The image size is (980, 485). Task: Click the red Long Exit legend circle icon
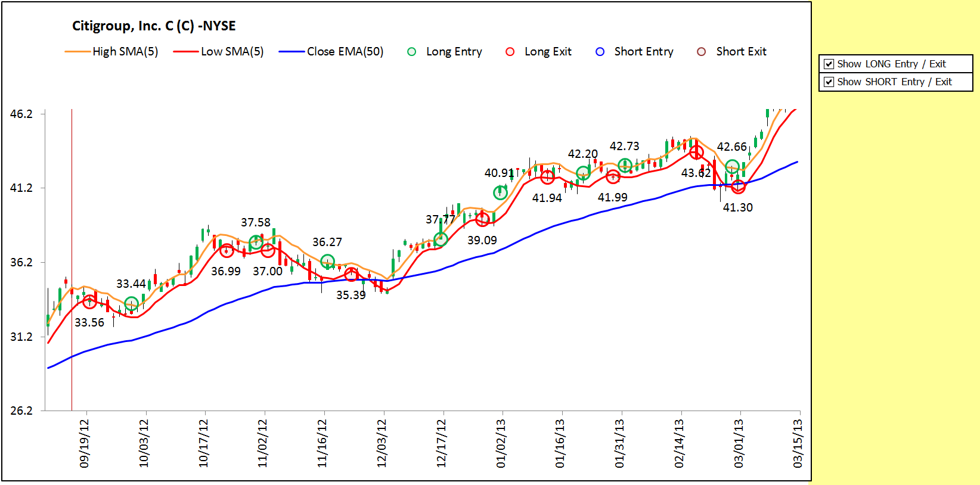click(x=510, y=52)
